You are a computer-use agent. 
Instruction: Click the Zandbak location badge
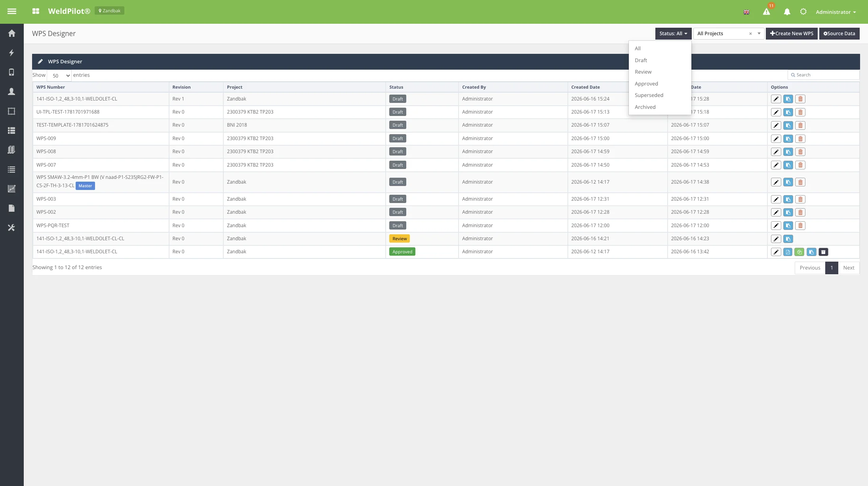(x=109, y=11)
